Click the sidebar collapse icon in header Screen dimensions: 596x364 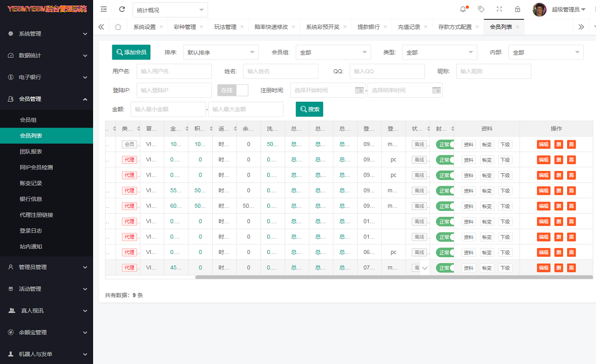(104, 9)
